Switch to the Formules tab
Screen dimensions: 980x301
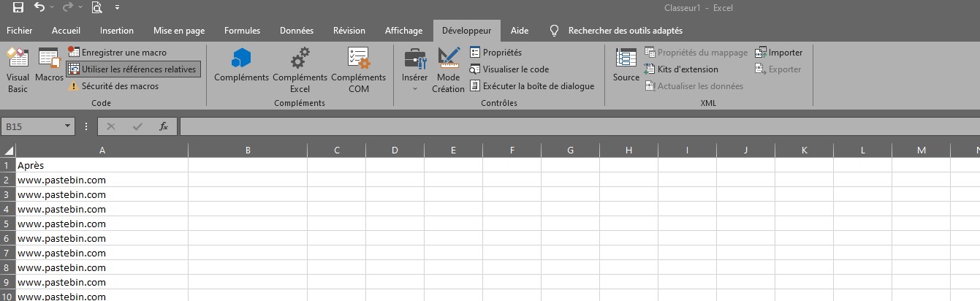[242, 31]
